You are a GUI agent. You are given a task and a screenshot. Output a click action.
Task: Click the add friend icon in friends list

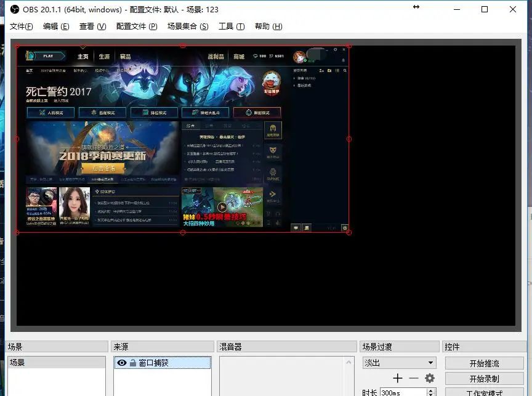[321, 71]
